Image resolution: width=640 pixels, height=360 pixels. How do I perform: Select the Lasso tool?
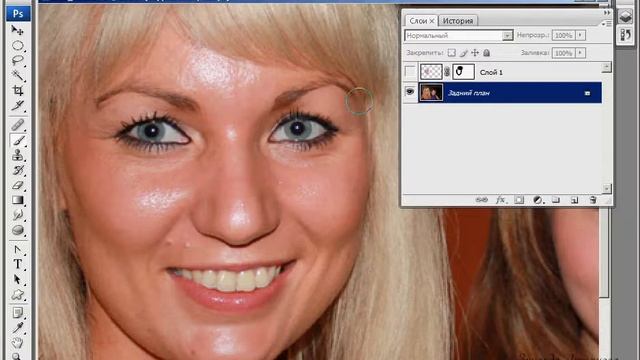click(x=18, y=60)
